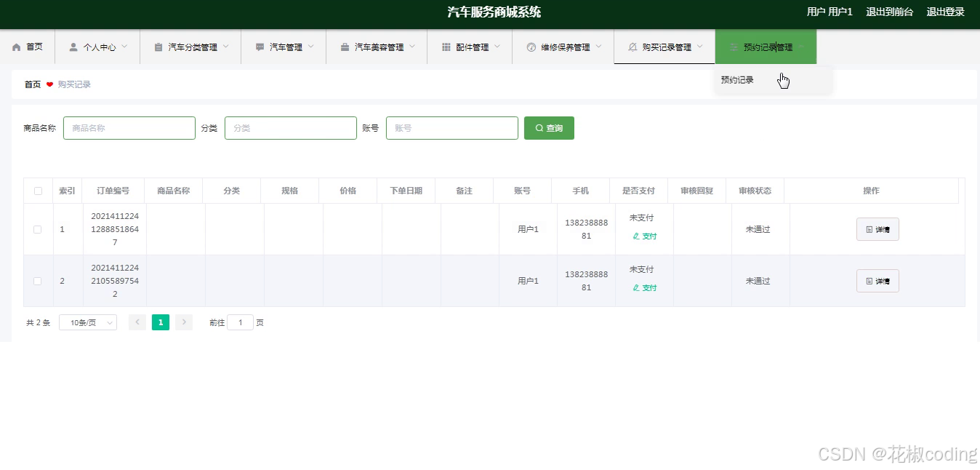
Task: Open the 汽车管理 menu
Action: (284, 47)
